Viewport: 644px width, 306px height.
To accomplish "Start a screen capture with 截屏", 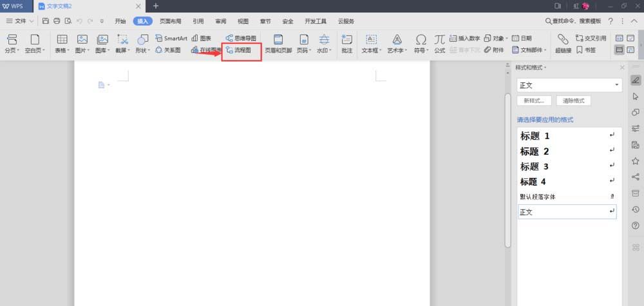I will 122,44.
